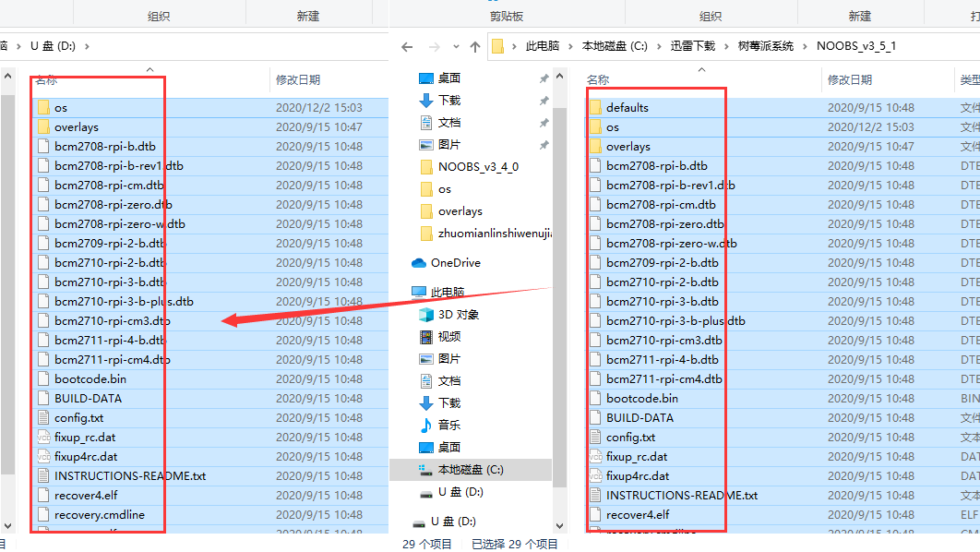Click the OneDrive cloud icon

click(419, 263)
